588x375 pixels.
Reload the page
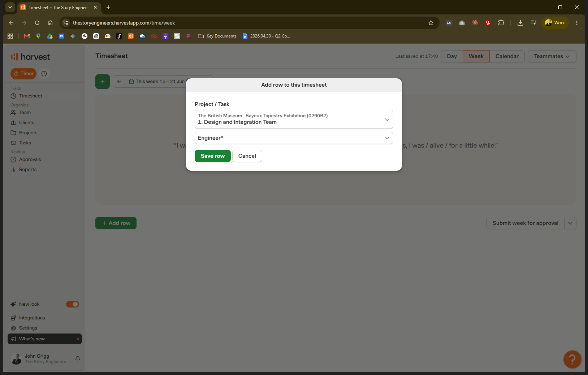click(37, 23)
